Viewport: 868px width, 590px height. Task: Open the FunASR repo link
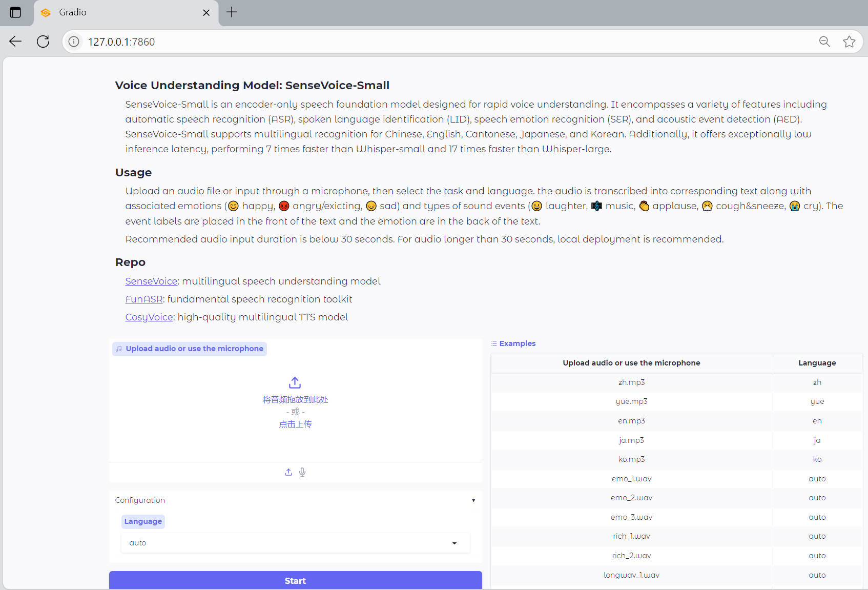pos(144,299)
